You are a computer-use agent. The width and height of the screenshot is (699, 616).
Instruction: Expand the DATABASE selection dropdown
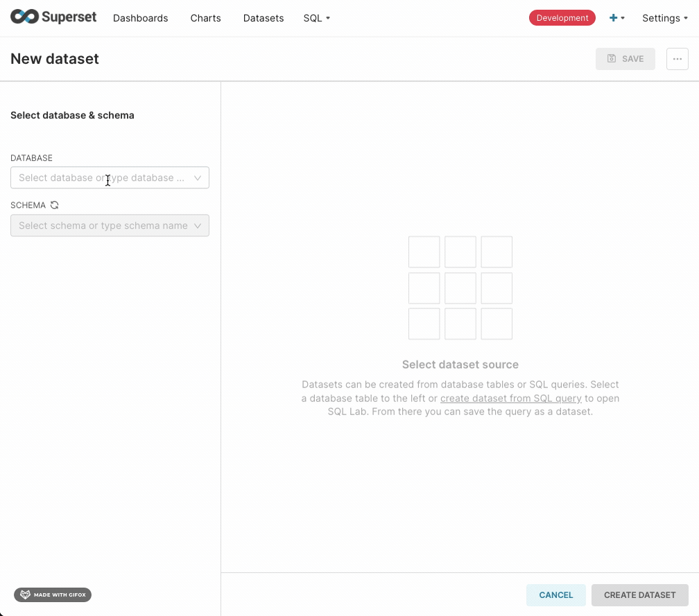point(198,177)
